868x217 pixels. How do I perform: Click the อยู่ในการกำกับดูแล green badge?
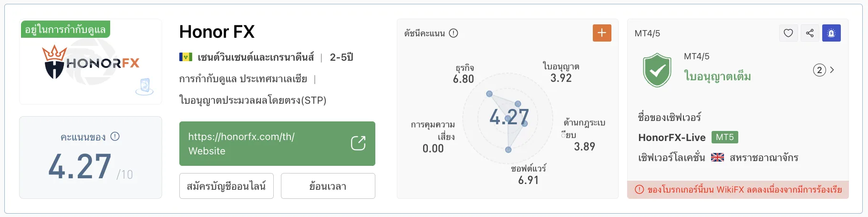click(x=65, y=29)
